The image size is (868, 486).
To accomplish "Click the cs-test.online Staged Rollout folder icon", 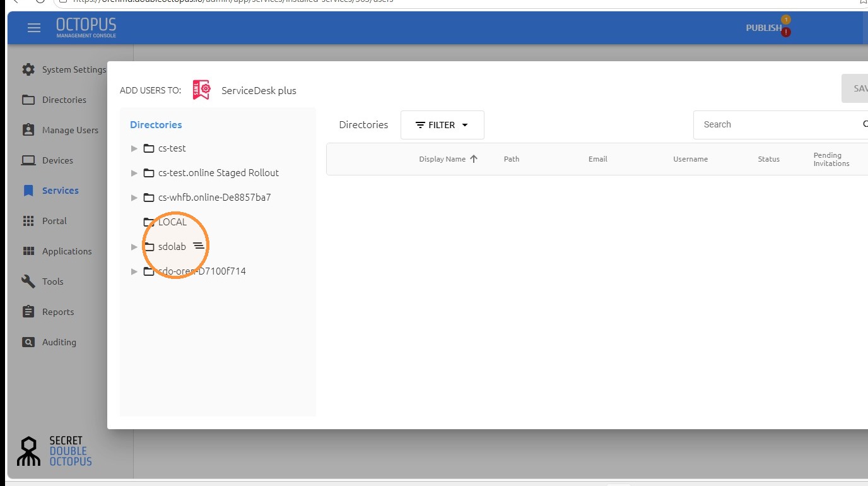I will pyautogui.click(x=149, y=173).
